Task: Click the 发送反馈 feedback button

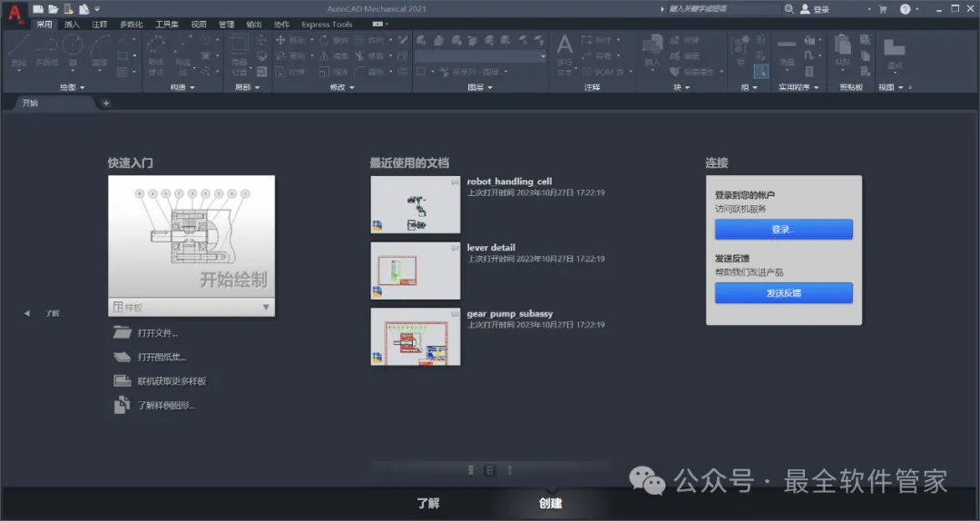Action: pyautogui.click(x=784, y=292)
